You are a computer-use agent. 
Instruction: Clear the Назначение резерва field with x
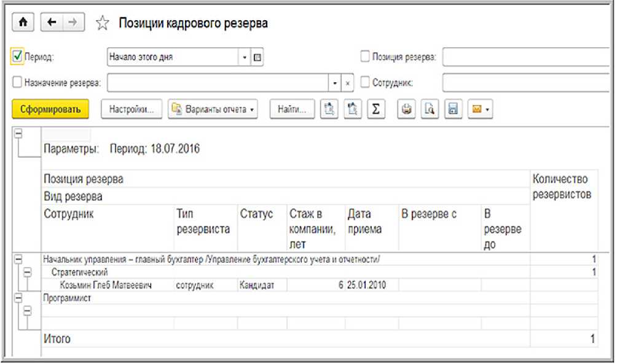tap(347, 83)
